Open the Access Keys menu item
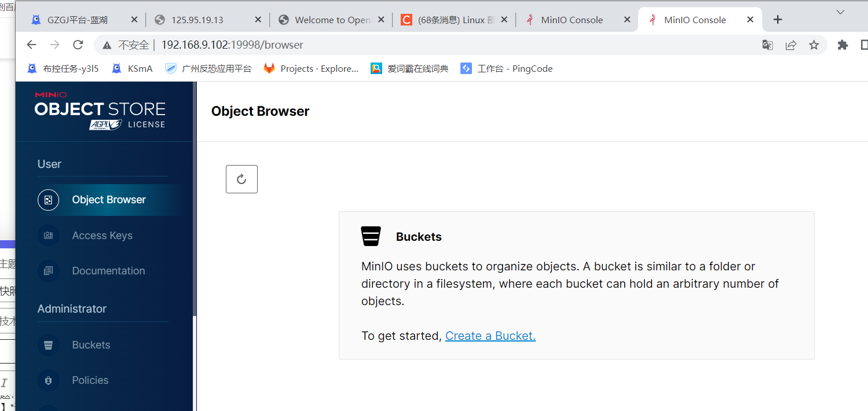The image size is (868, 411). tap(102, 236)
